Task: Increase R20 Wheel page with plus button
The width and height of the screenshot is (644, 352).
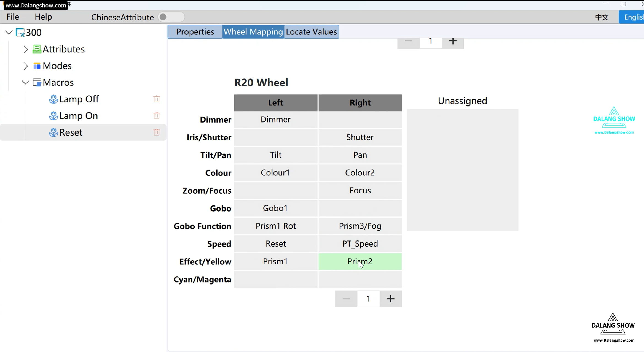Action: (391, 299)
